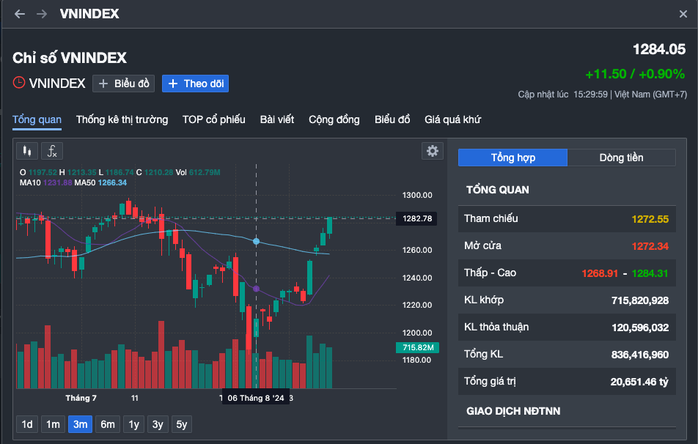698x444 pixels.
Task: Open indicators with the fx icon
Action: (x=52, y=151)
